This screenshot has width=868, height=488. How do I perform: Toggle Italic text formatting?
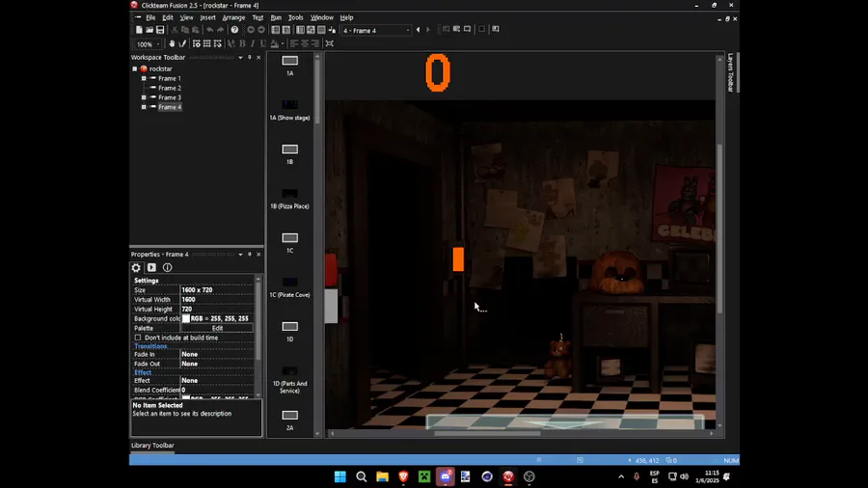pyautogui.click(x=253, y=43)
